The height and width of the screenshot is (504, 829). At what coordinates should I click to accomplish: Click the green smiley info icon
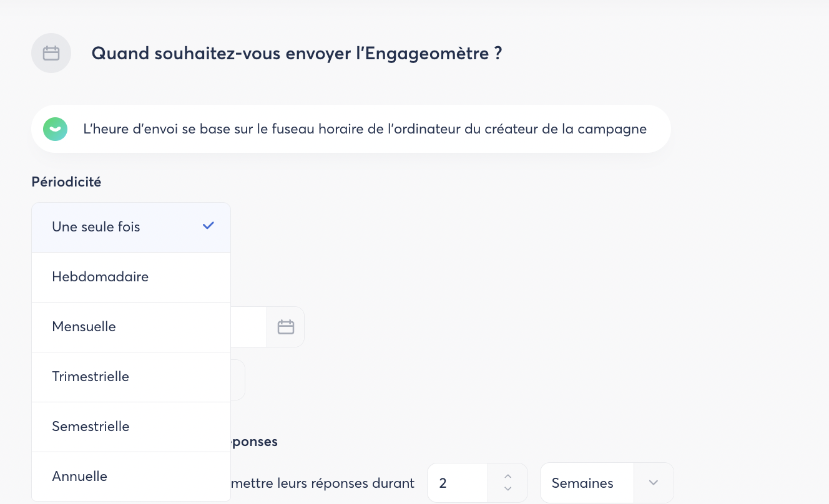pyautogui.click(x=55, y=129)
